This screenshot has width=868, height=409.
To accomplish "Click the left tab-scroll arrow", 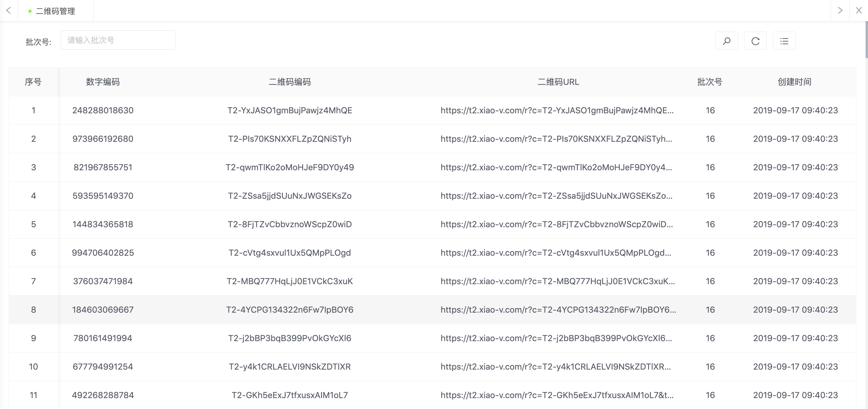I will [x=9, y=11].
